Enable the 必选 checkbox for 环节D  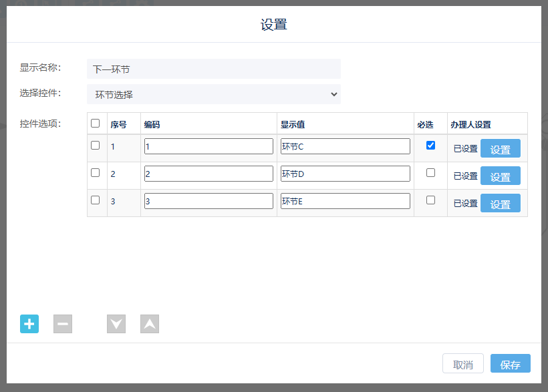coord(430,173)
